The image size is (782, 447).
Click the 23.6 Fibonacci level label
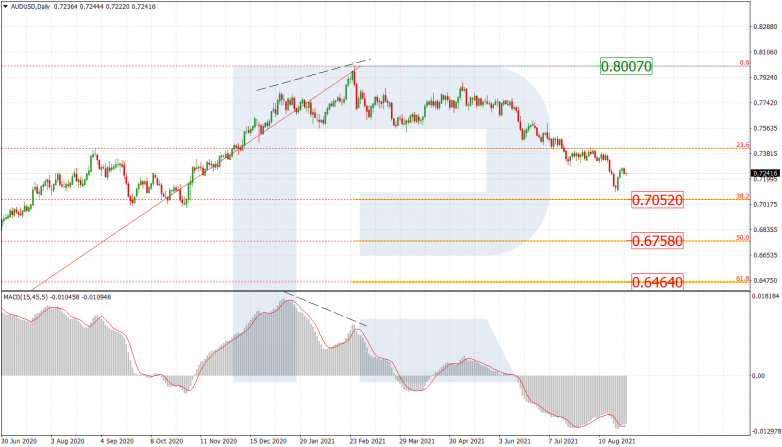743,145
